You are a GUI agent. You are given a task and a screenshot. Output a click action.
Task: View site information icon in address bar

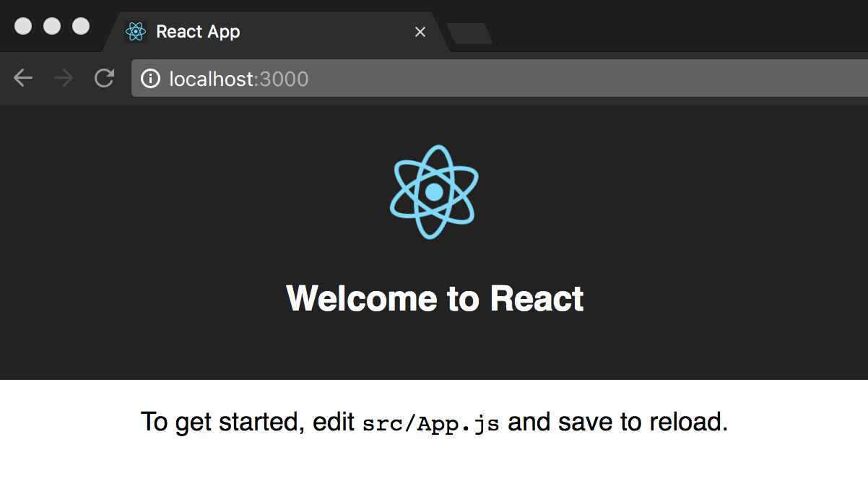[x=150, y=78]
